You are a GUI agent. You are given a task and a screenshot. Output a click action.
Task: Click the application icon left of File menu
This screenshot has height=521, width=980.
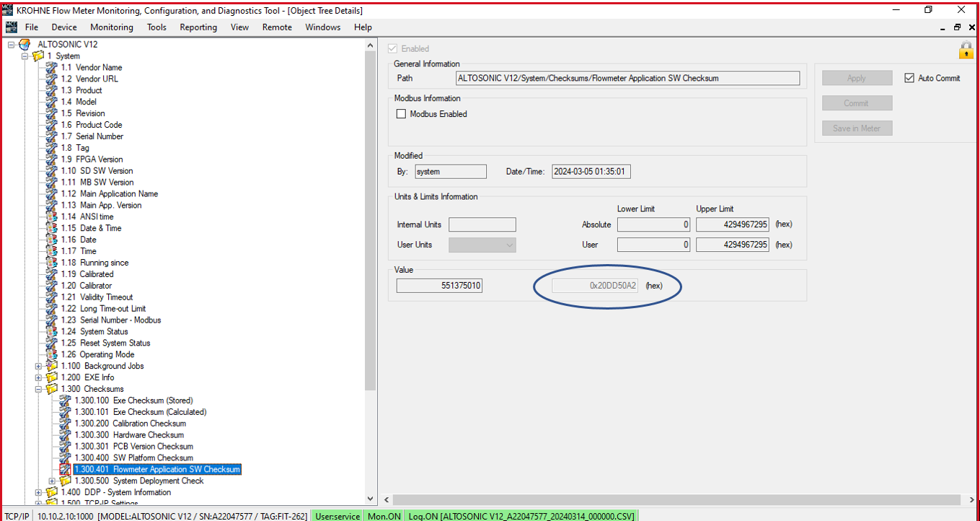pyautogui.click(x=11, y=27)
